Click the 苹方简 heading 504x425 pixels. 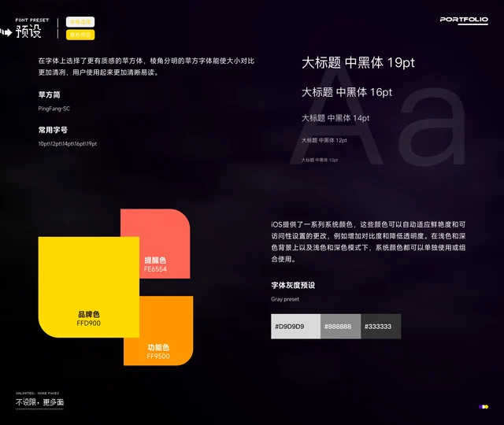(49, 94)
